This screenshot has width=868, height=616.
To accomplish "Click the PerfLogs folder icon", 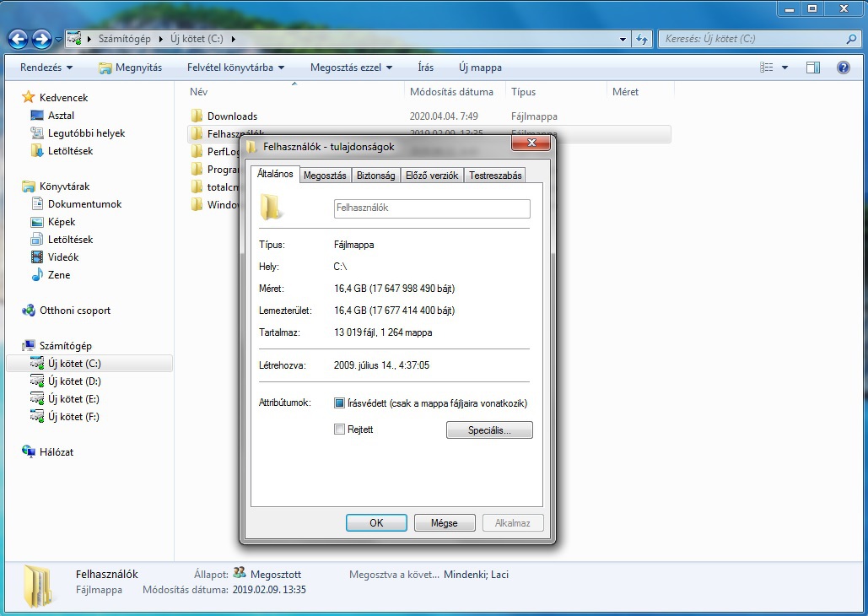I will pyautogui.click(x=197, y=151).
